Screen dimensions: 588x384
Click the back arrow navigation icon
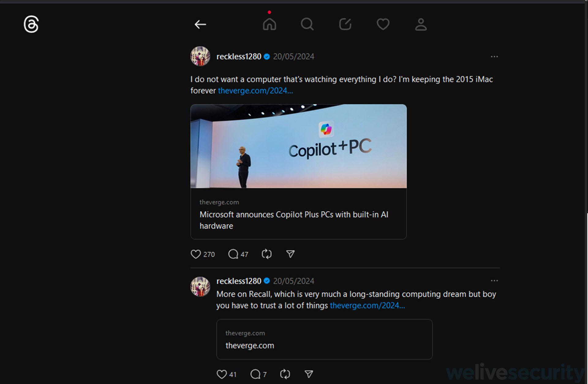coord(200,24)
